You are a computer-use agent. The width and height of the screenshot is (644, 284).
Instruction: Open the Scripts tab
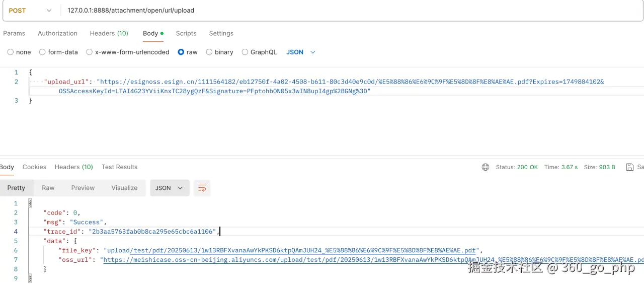tap(186, 33)
